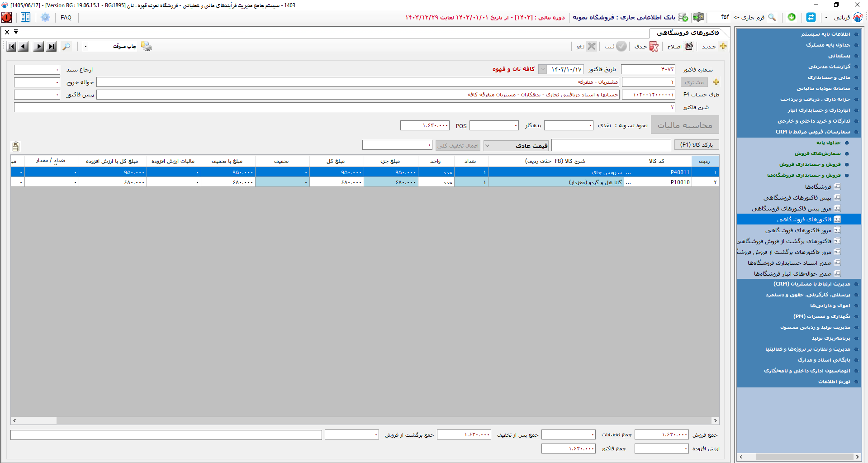Open the invoice date dropdown
The height and width of the screenshot is (463, 868).
pos(542,69)
